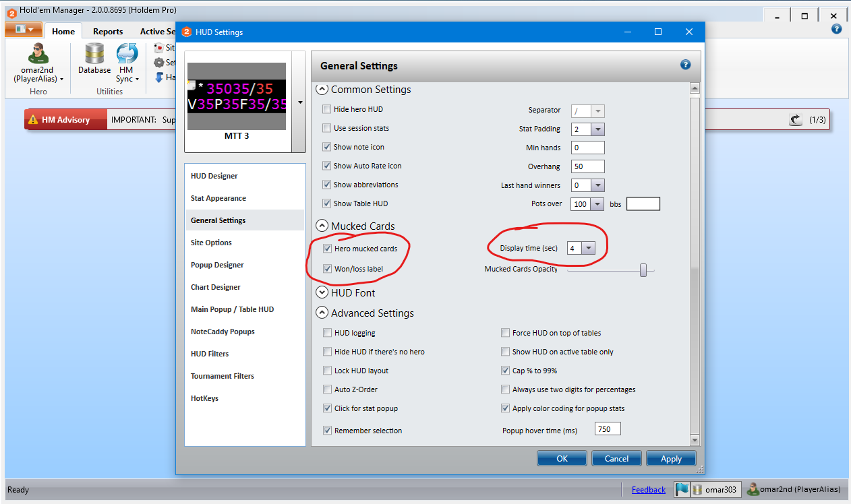Image resolution: width=851 pixels, height=504 pixels.
Task: Disable Show abbreviations
Action: [327, 185]
